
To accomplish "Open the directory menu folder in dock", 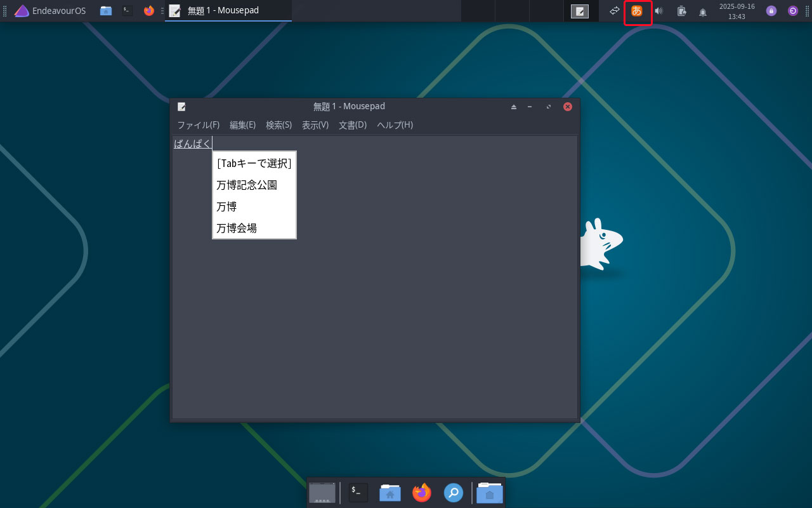I will (x=490, y=493).
